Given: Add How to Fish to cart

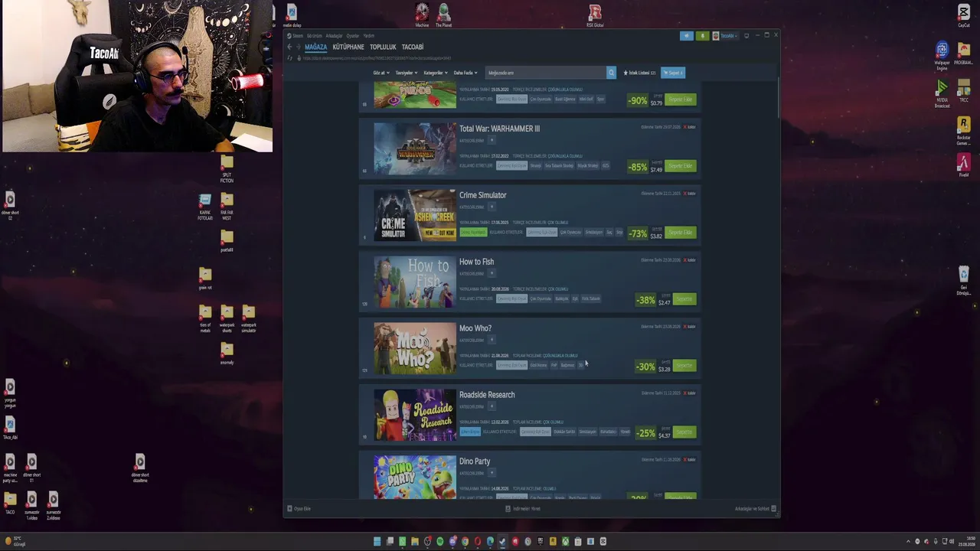Looking at the screenshot, I should point(684,299).
